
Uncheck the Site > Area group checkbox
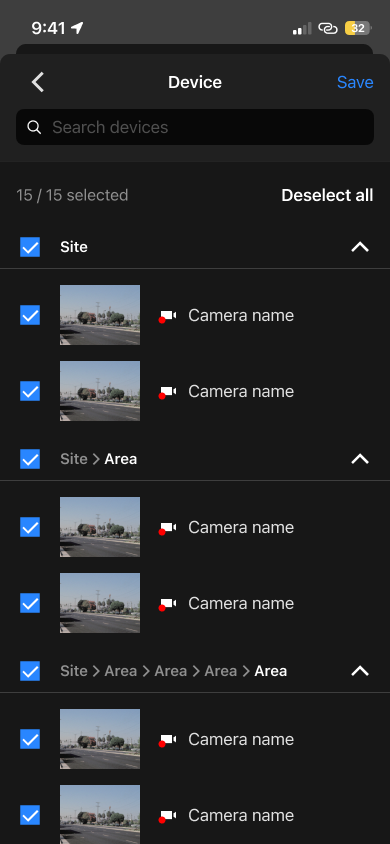[x=30, y=459]
